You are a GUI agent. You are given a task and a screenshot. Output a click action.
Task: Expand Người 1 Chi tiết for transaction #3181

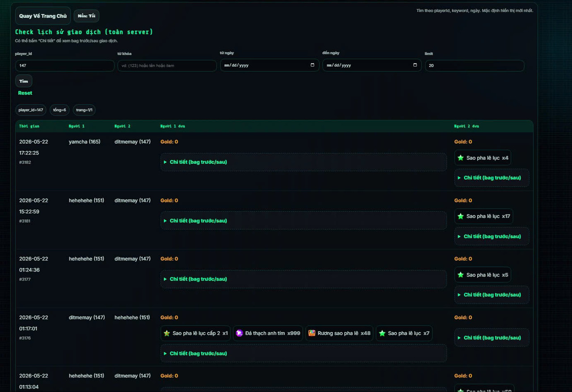click(303, 221)
